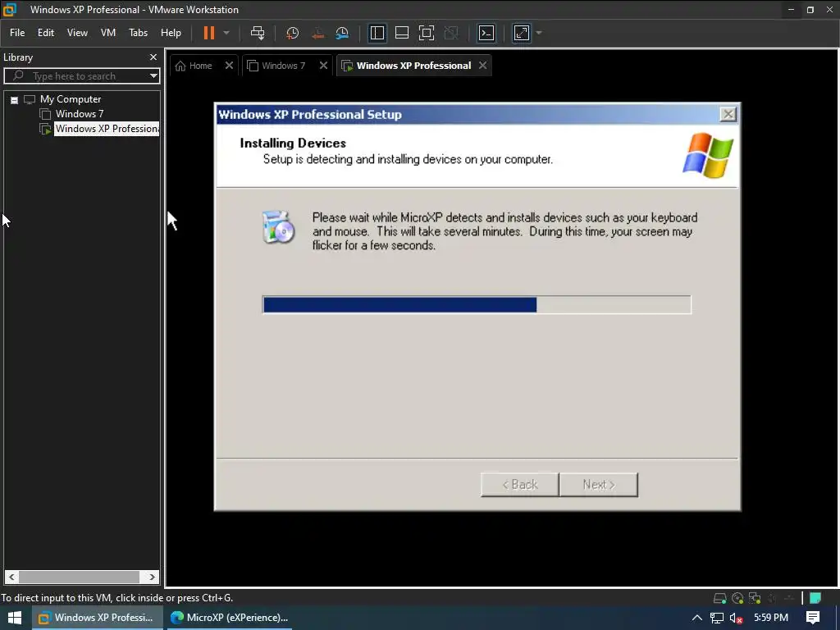Image resolution: width=840 pixels, height=630 pixels.
Task: Click the muted volume tray icon
Action: tap(736, 619)
